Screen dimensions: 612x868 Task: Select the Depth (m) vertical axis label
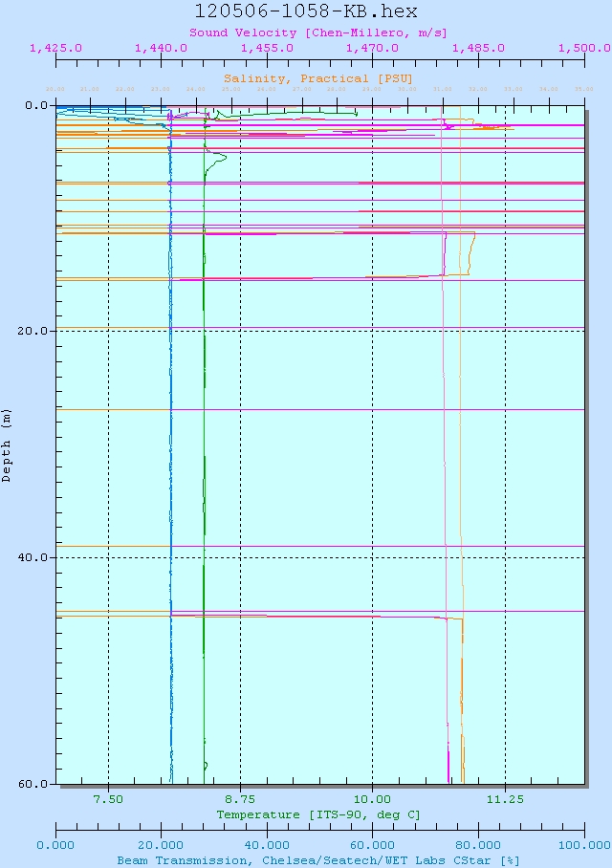pos(8,445)
